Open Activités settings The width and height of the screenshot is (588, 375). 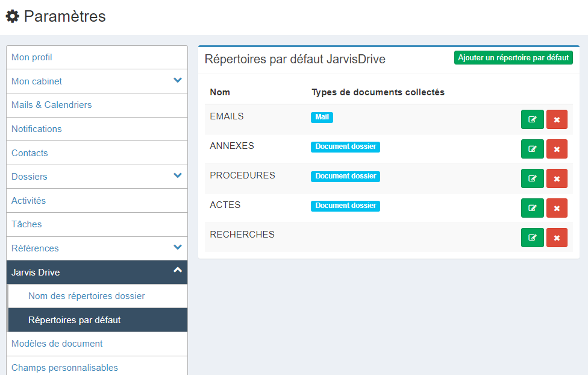pos(97,201)
